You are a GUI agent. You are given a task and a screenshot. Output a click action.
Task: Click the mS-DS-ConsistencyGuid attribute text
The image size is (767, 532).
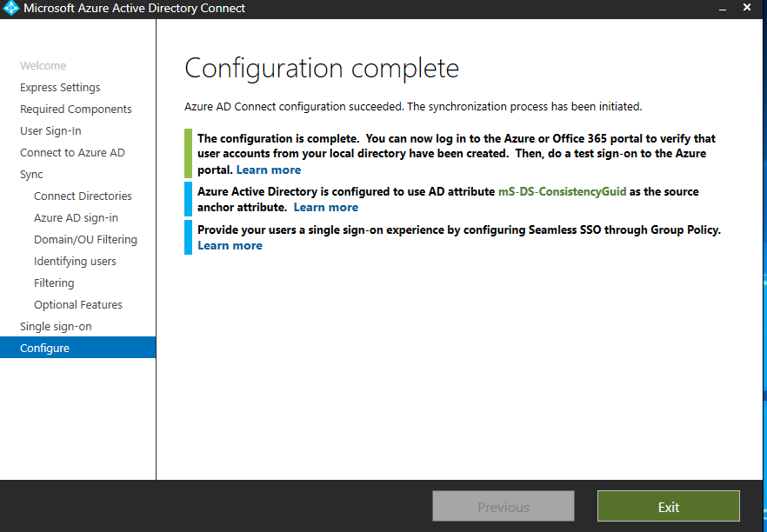tap(562, 191)
